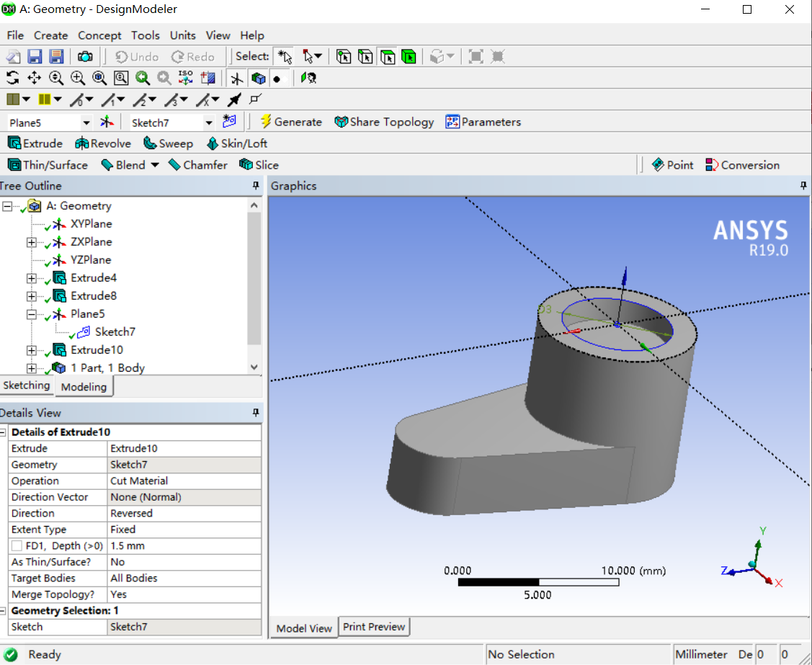Click the Save Project icon
Viewport: 812px width, 665px height.
(35, 56)
